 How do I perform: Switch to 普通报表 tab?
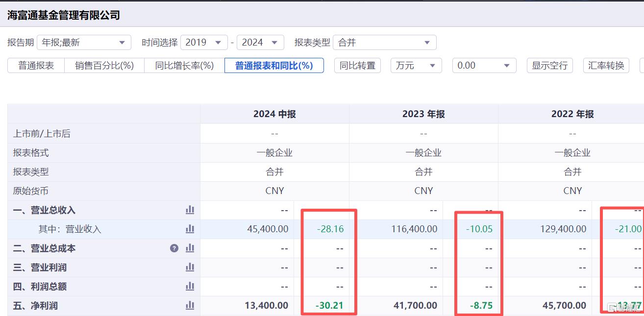coord(36,66)
